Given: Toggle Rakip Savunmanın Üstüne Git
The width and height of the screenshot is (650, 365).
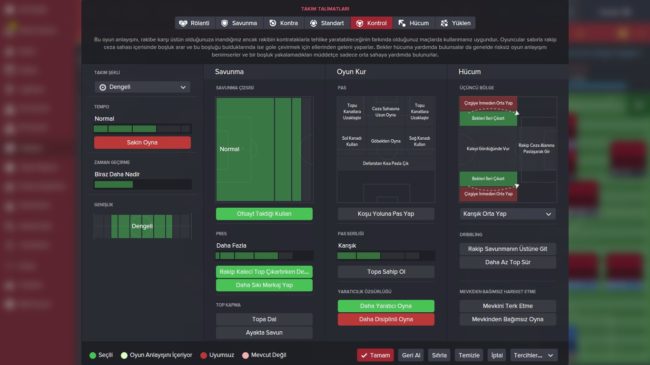Looking at the screenshot, I should [x=508, y=249].
